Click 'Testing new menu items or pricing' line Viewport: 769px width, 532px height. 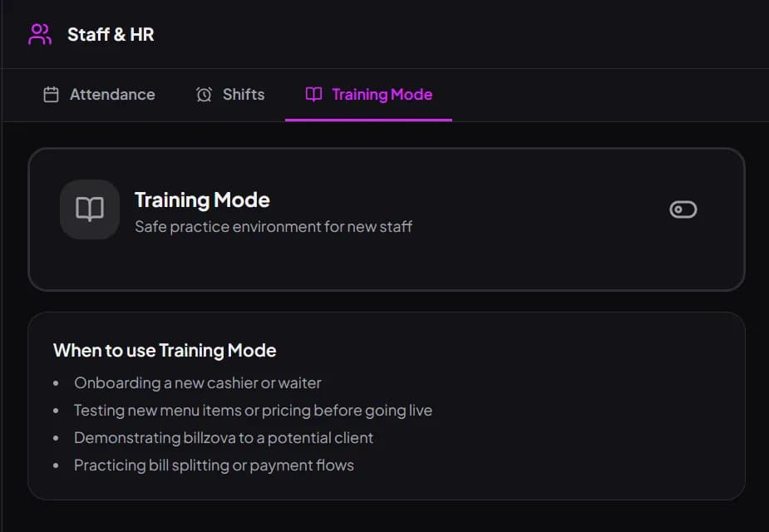(253, 411)
